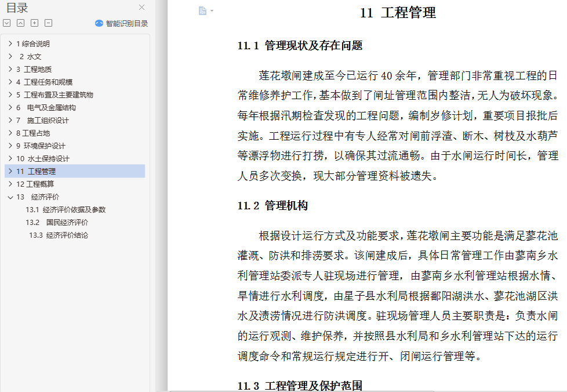Viewport: 567px width, 392px height.
Task: Click the document title 11 工程管理
Action: (x=398, y=13)
